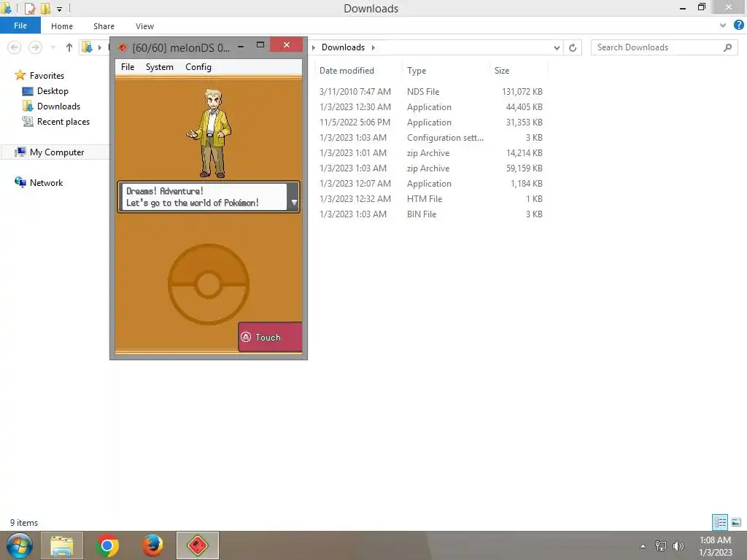
Task: Open Explorer help icon
Action: tap(739, 26)
